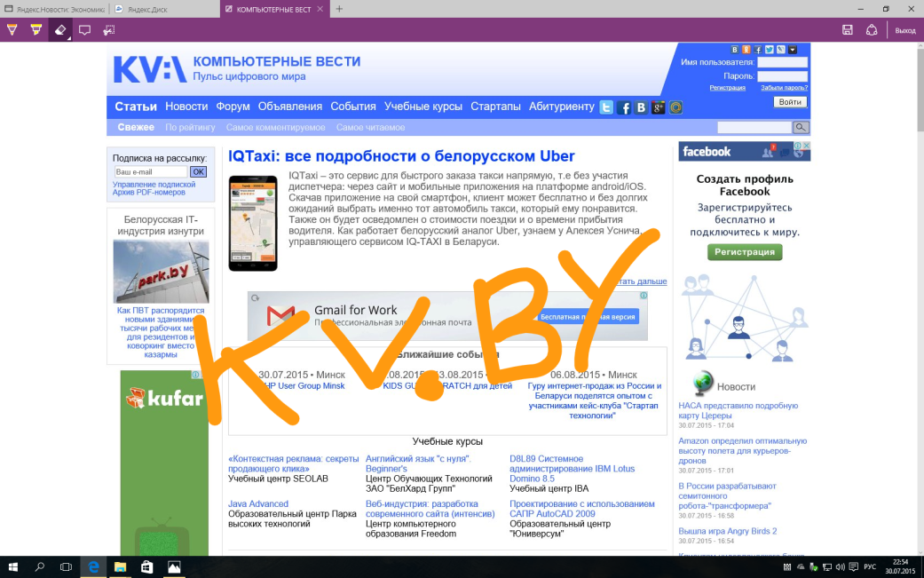The width and height of the screenshot is (924, 578).
Task: Share via Facebook icon above login form
Action: coord(758,50)
